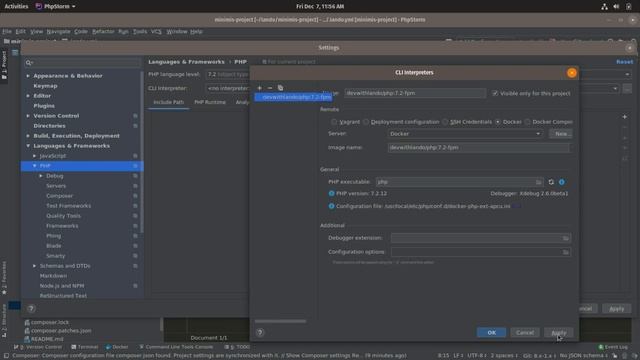Open the TODO tool window
640x360 pixels.
pos(237,347)
